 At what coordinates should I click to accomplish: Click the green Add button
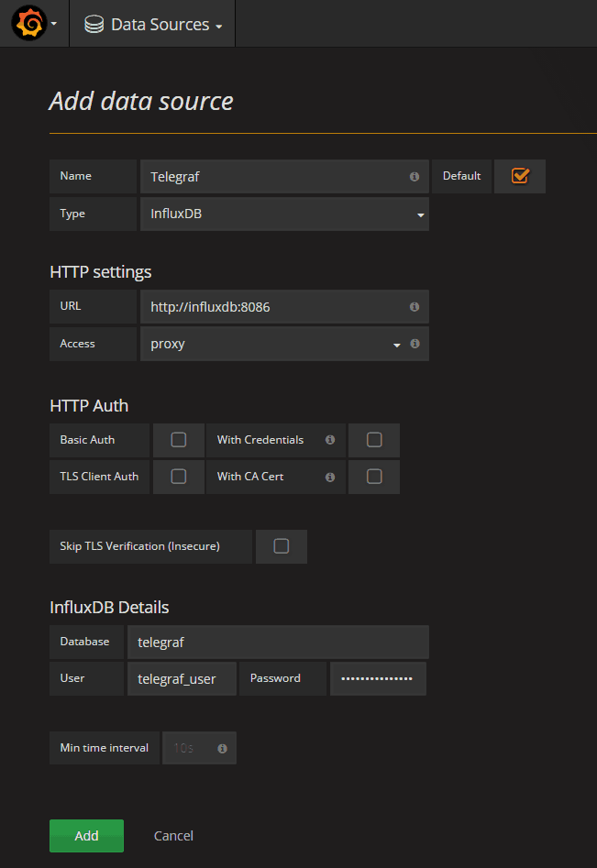pyautogui.click(x=86, y=836)
